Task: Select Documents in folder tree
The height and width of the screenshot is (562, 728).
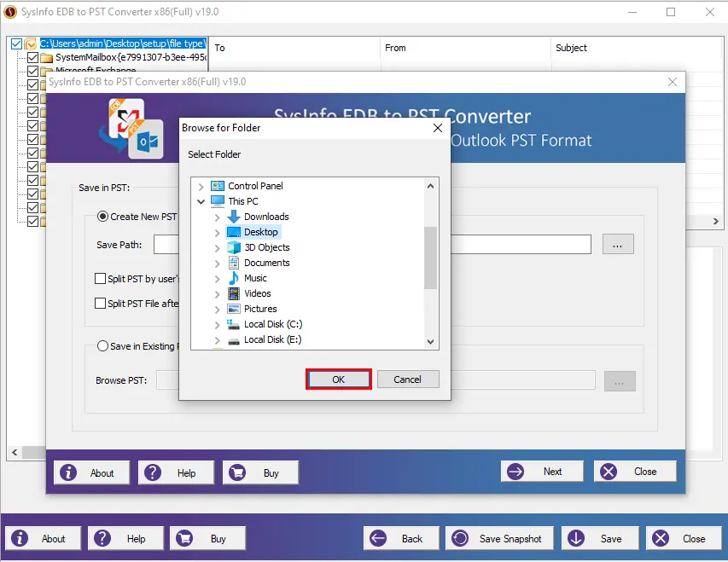Action: 266,262
